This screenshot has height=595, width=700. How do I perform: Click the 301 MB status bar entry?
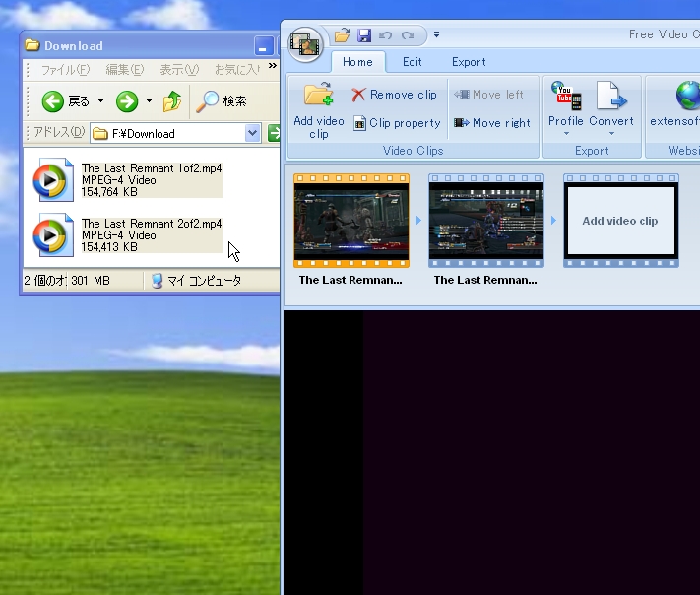pos(91,281)
